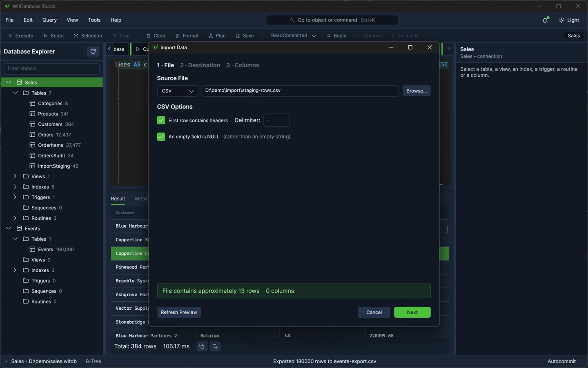This screenshot has width=588, height=368.
Task: Click Selection in the toolbar
Action: (x=88, y=36)
